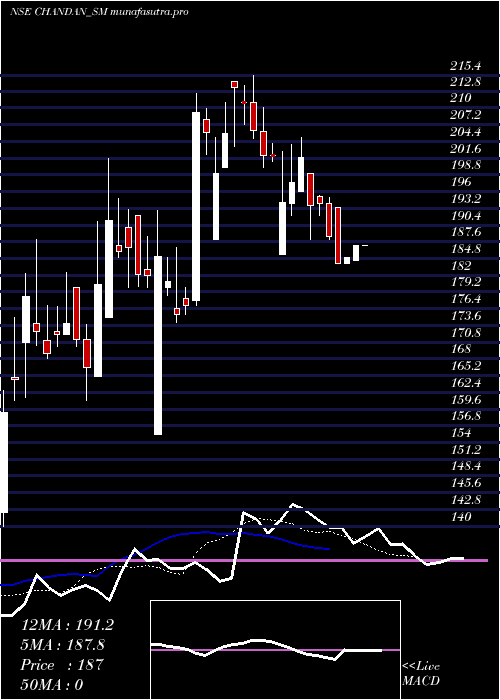This screenshot has height=700, width=500.
Task: Click the 'Price : 187' readout
Action: tap(62, 665)
